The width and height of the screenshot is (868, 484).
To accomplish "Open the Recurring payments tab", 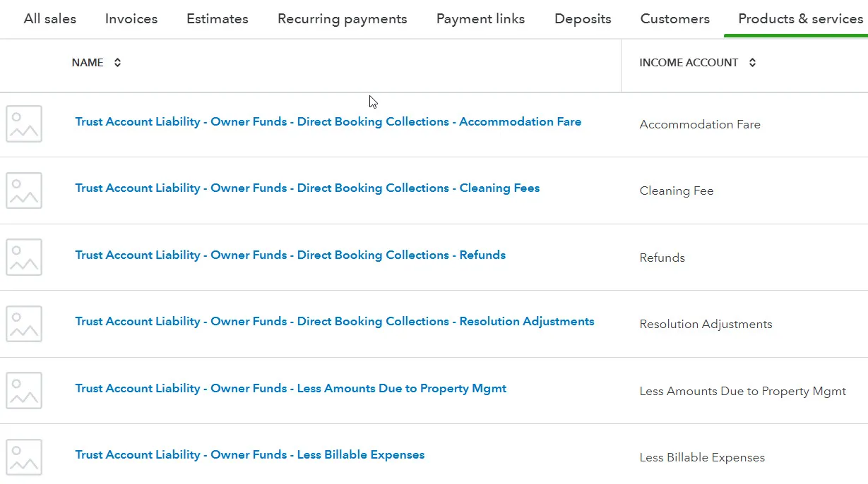I will (342, 19).
